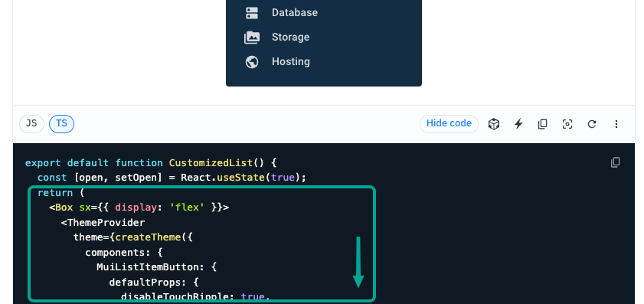Click the Database storage-rack icon
Viewport: 644px width, 304px height.
[x=252, y=13]
